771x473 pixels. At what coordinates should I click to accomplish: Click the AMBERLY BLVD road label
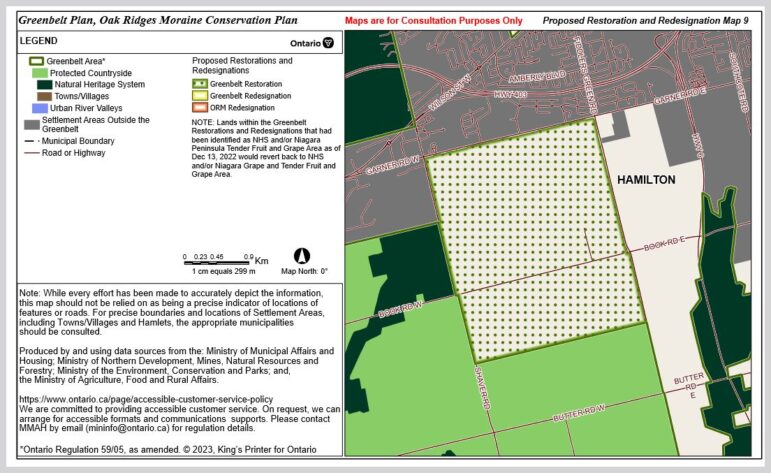click(537, 77)
